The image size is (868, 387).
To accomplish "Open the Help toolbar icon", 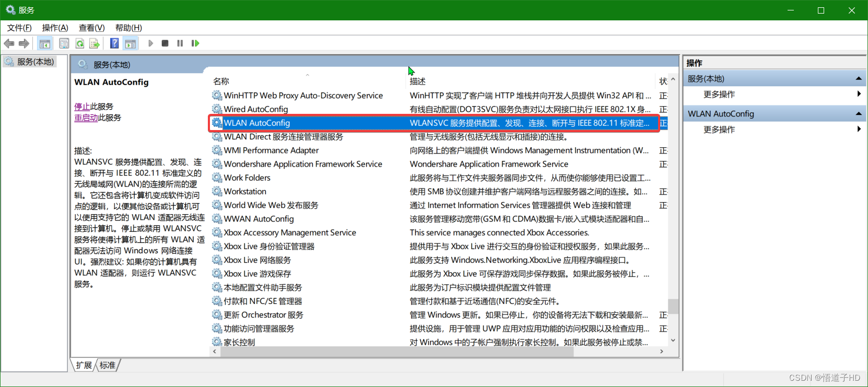I will [x=114, y=43].
